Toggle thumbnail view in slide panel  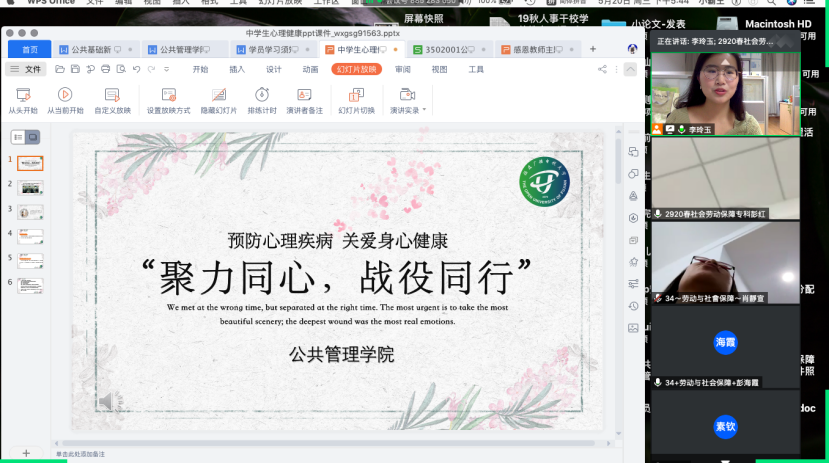(x=32, y=136)
